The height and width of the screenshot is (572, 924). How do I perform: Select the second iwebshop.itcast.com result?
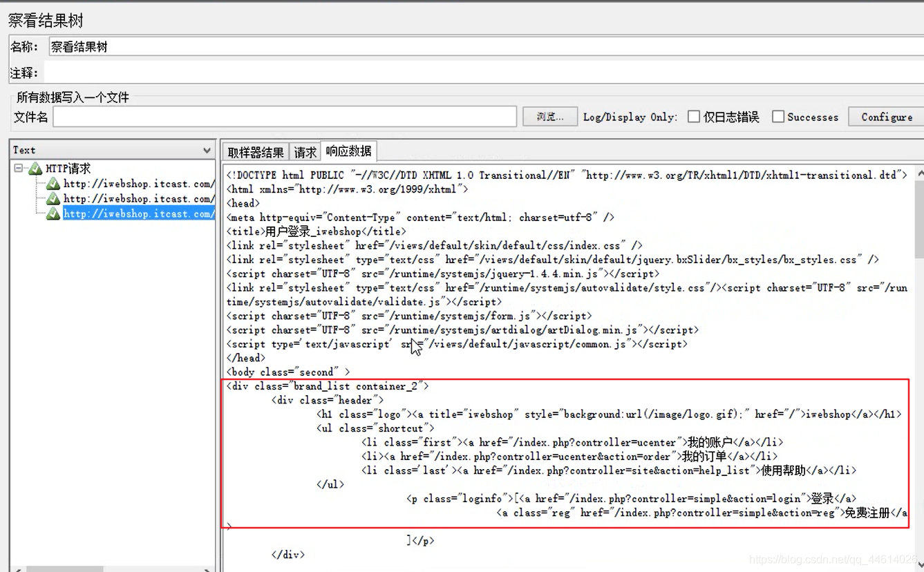coord(138,199)
